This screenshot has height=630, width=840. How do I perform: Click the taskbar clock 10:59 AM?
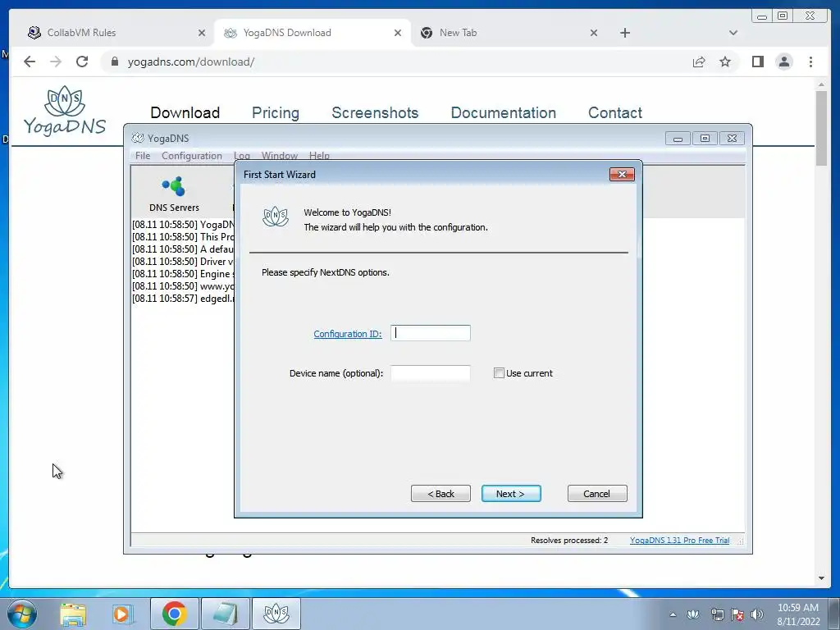point(797,608)
